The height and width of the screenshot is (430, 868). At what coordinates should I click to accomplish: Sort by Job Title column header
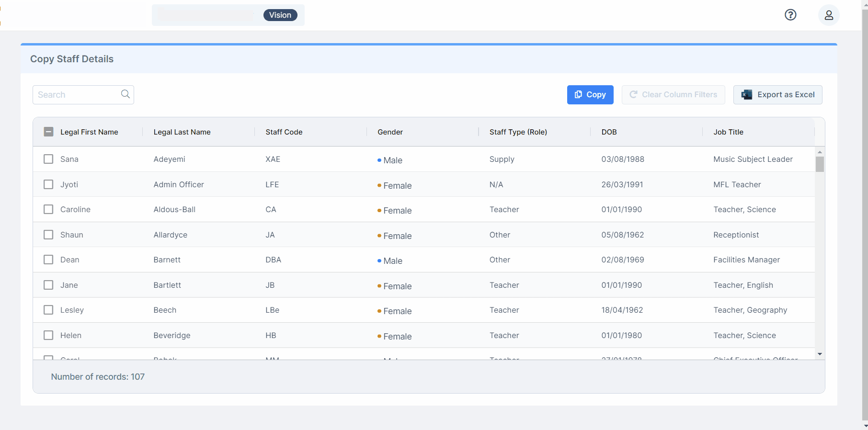coord(728,132)
